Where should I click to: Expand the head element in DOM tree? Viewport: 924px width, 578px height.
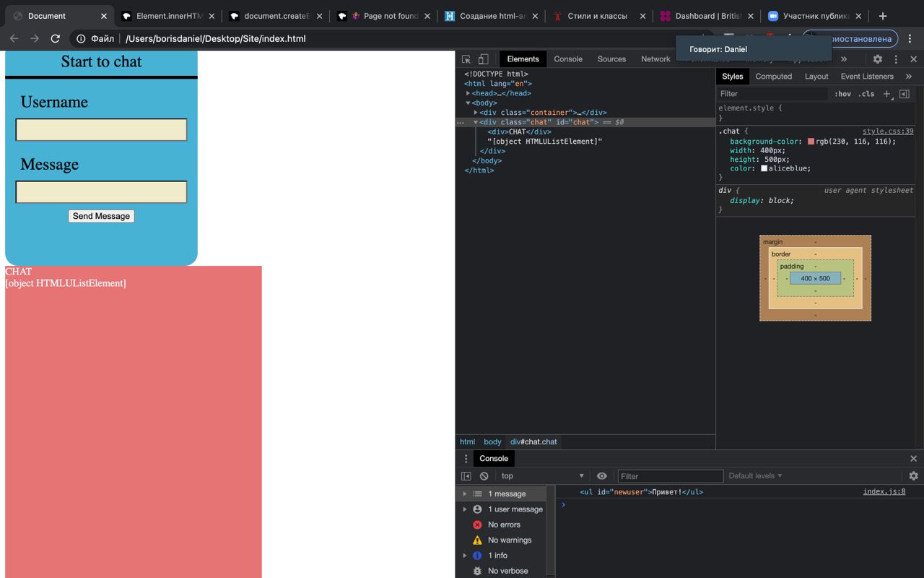click(468, 93)
